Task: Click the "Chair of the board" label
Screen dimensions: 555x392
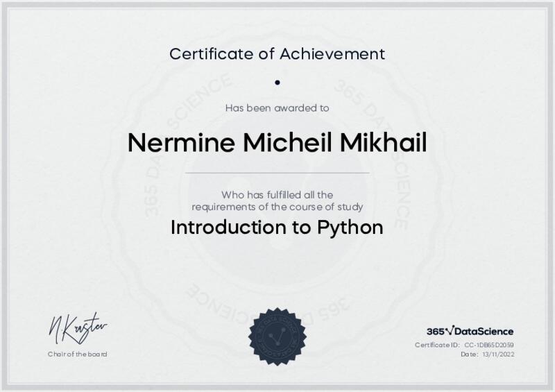Action: (x=77, y=354)
